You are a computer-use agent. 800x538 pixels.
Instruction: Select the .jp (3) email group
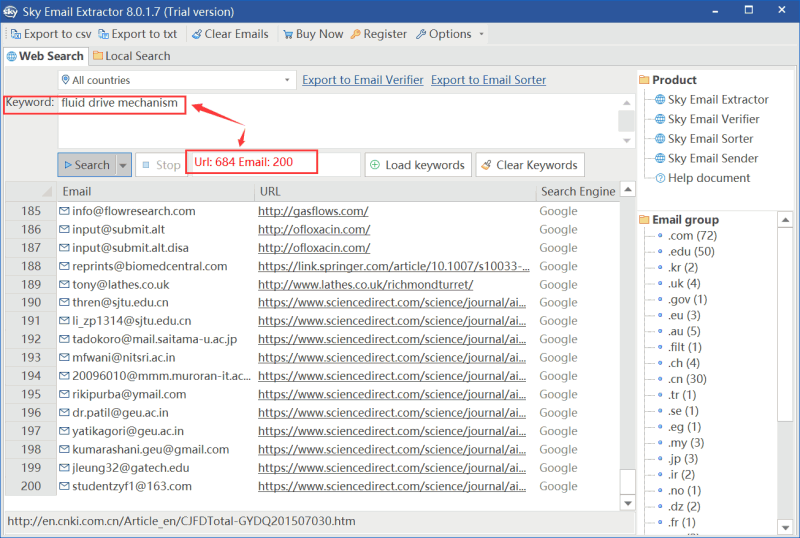pyautogui.click(x=683, y=458)
